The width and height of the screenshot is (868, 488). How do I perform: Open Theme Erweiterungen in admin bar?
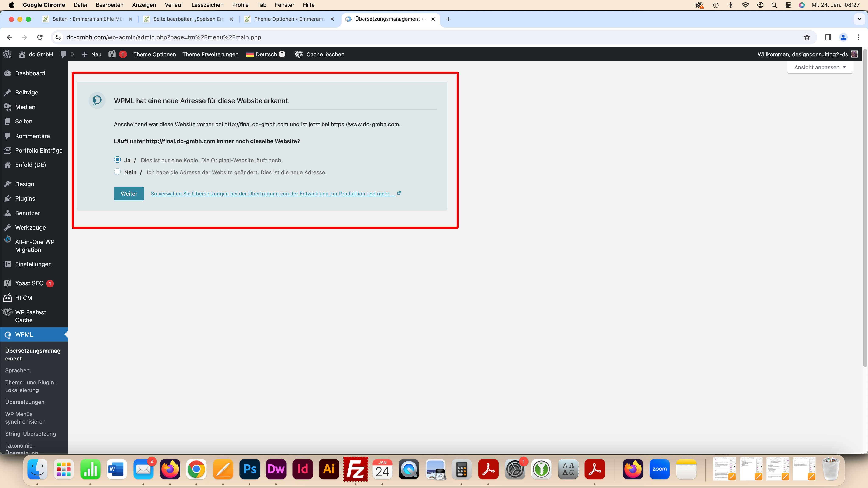click(x=210, y=54)
